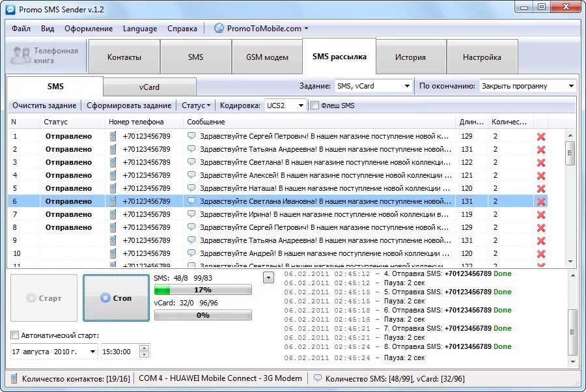Click the message bubble icon in row 2
Image resolution: width=586 pixels, height=392 pixels.
click(191, 148)
